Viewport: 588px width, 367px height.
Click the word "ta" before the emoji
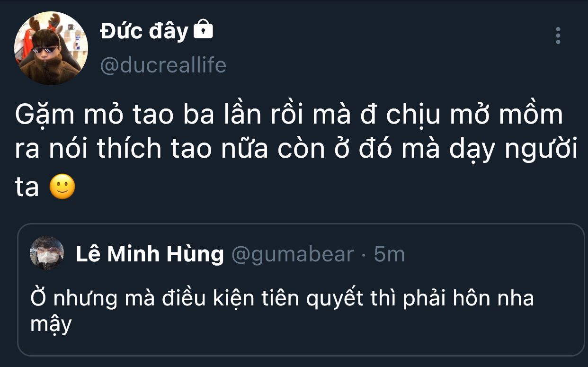click(x=27, y=188)
